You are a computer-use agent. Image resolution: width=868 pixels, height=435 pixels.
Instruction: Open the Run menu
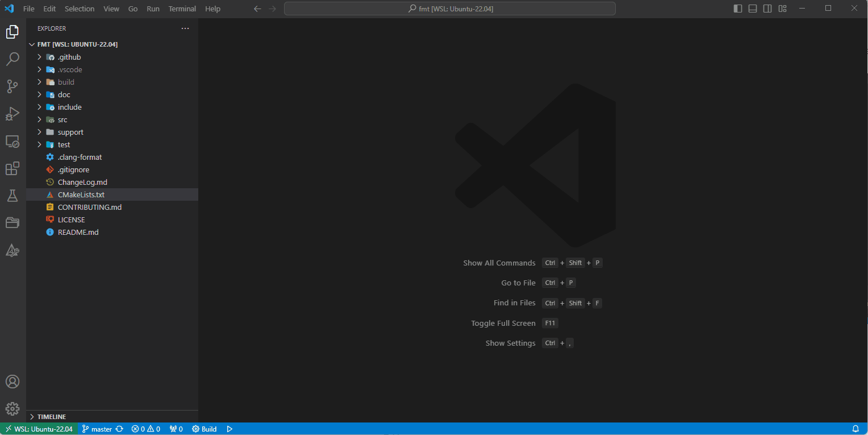152,8
